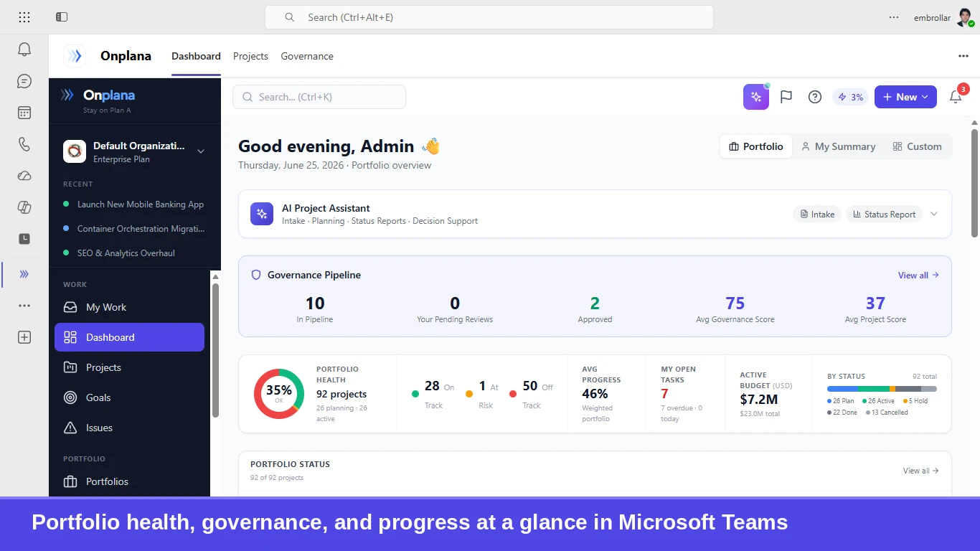Select the Custom view tab
This screenshot has width=980, height=551.
[x=917, y=146]
